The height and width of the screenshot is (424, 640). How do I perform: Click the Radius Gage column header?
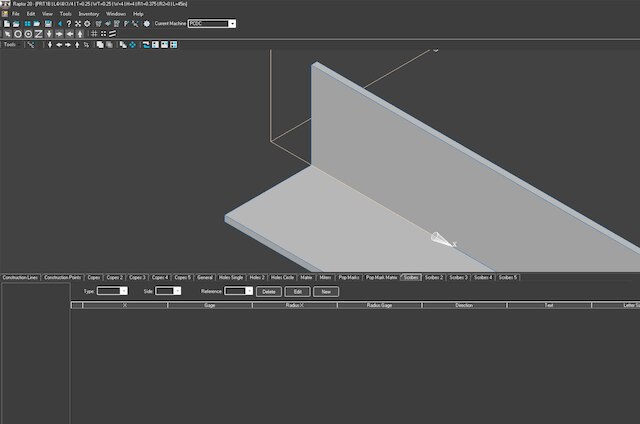[379, 304]
